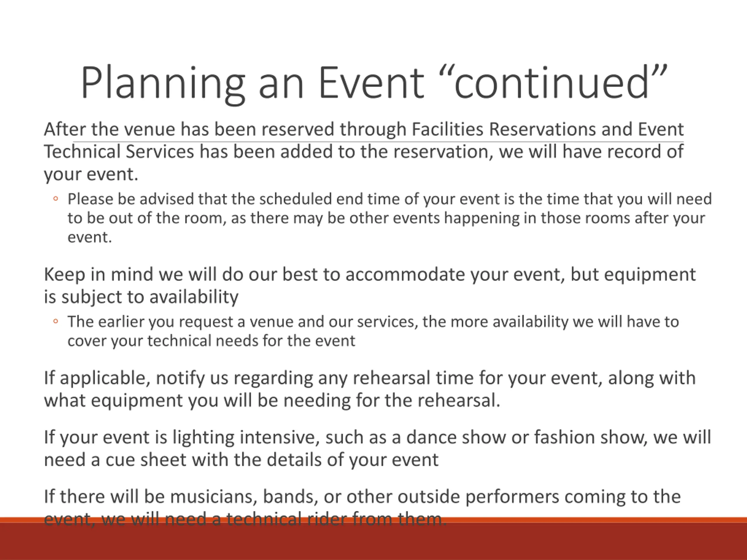The image size is (747, 560).
Task: Select the paragraph starting 'After the venue'
Action: (x=364, y=152)
